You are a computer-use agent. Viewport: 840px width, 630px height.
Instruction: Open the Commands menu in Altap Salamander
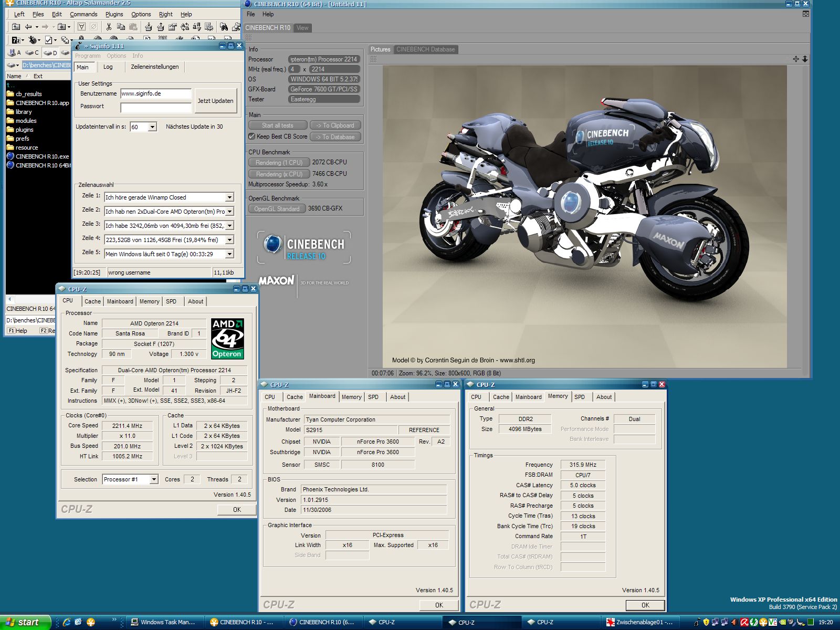(83, 14)
